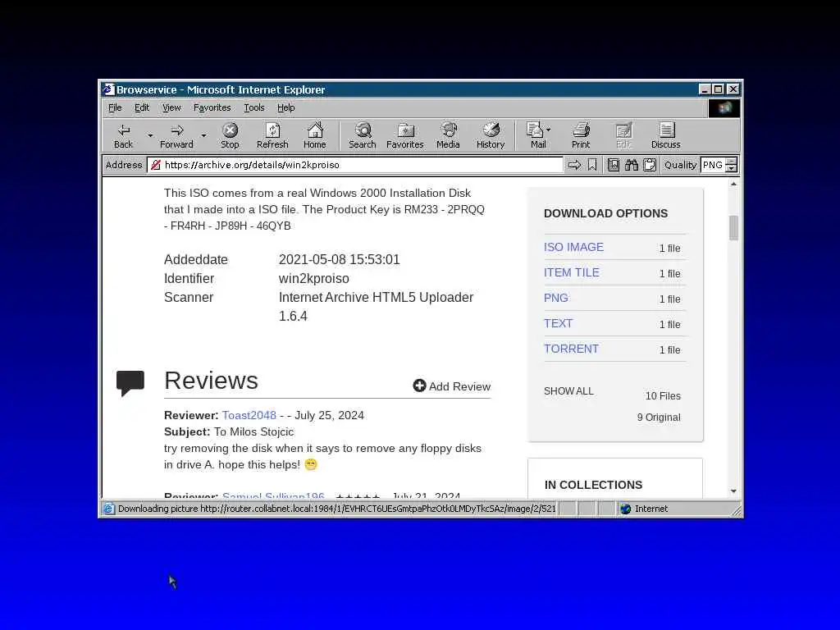The image size is (840, 630).
Task: Click the Reviews speech bubble icon
Action: point(130,382)
